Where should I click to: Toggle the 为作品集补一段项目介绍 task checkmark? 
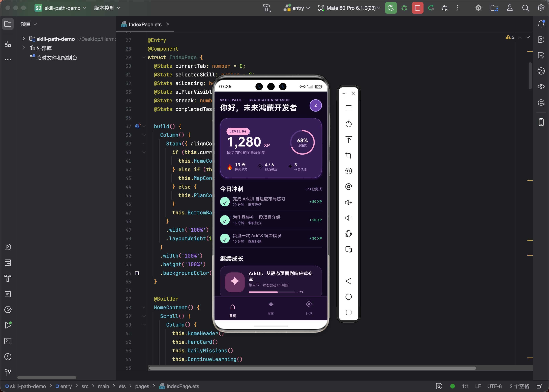click(225, 220)
